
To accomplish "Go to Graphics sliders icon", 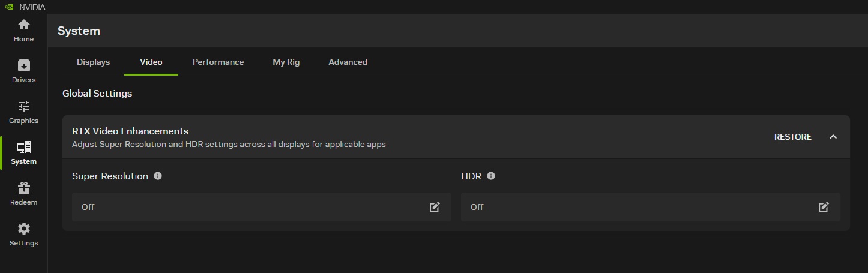I will click(x=24, y=106).
